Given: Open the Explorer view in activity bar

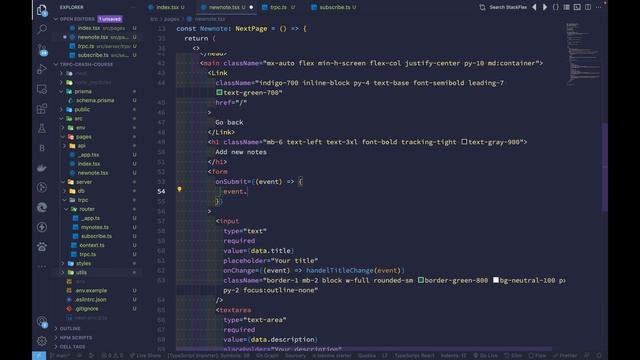Looking at the screenshot, I should (42, 10).
